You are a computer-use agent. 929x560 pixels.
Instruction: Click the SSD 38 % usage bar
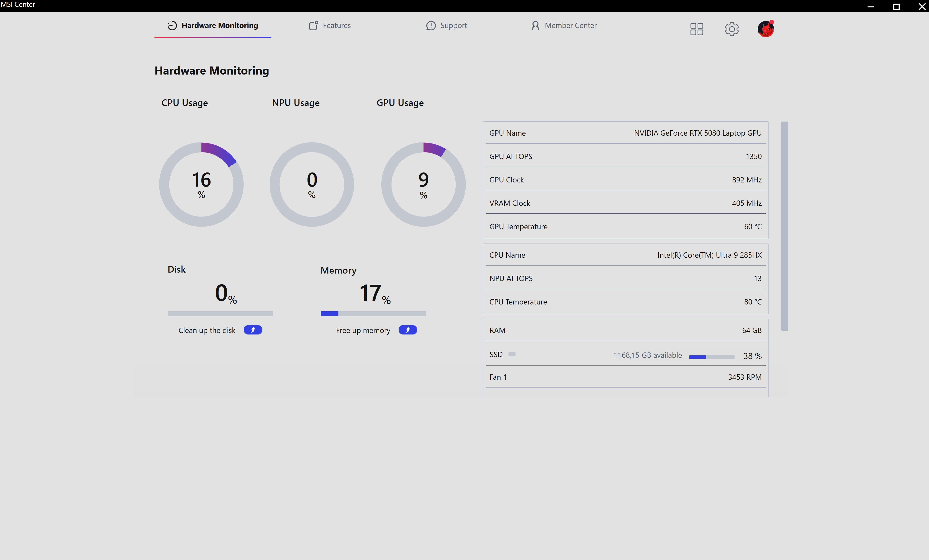pos(711,357)
